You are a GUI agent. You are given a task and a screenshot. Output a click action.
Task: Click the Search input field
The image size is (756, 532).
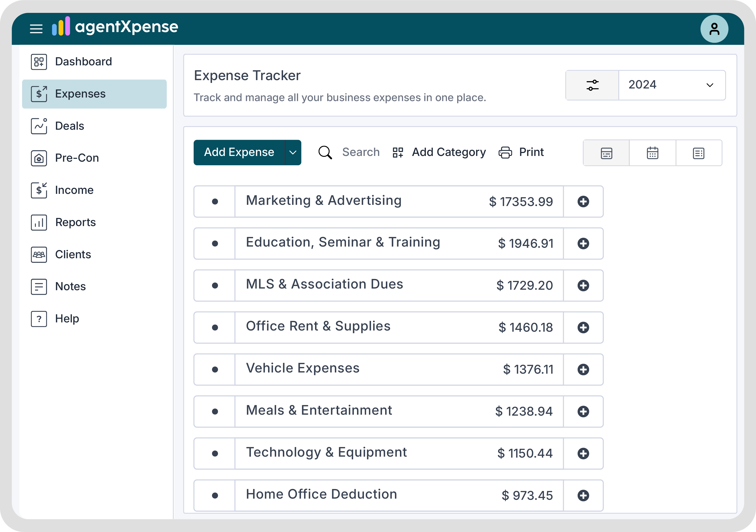[361, 152]
